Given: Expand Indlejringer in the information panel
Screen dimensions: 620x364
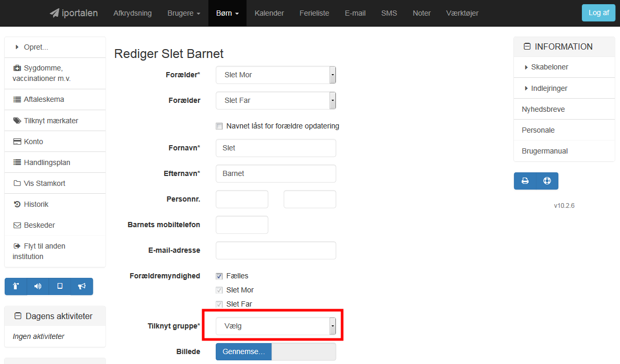Looking at the screenshot, I should (564, 88).
